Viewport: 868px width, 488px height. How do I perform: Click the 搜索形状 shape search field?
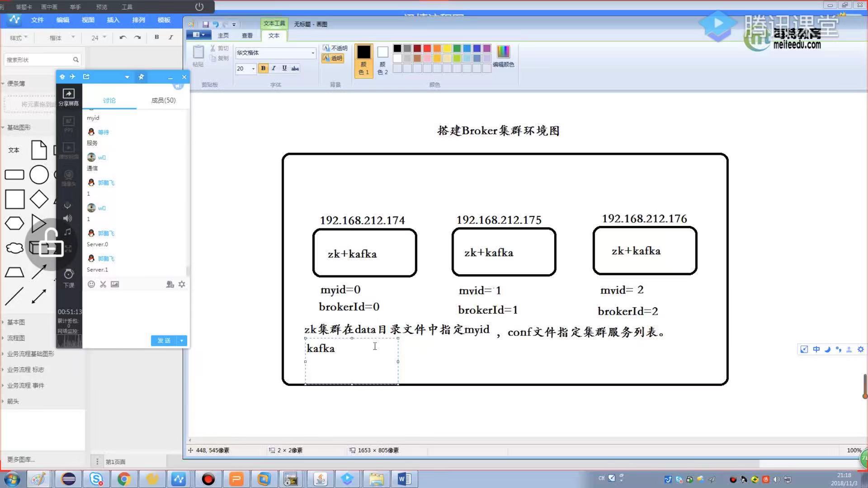point(38,60)
